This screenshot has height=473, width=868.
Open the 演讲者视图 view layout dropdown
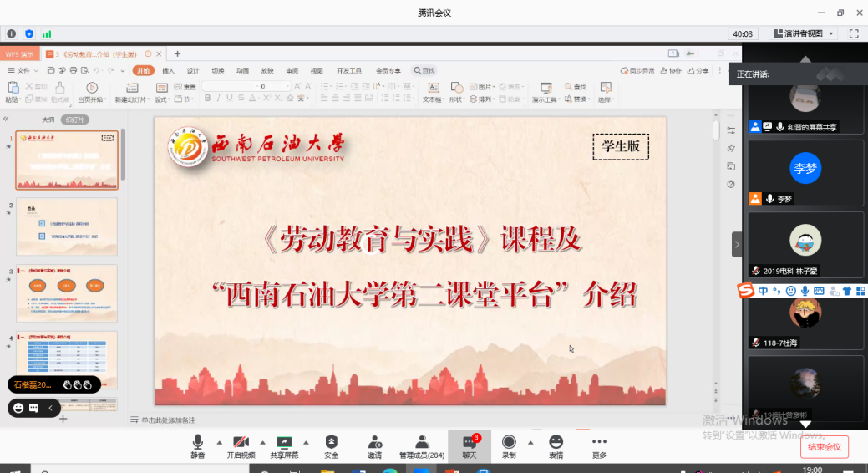pos(803,33)
